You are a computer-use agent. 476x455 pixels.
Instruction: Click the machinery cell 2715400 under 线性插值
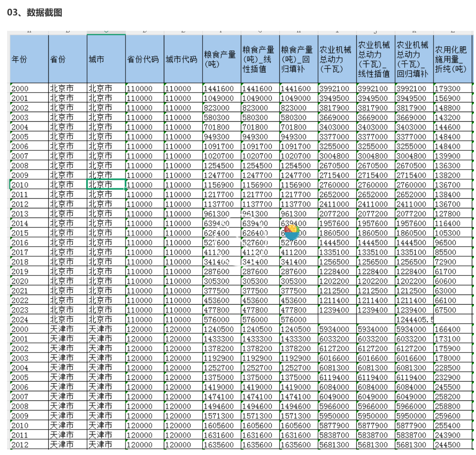point(376,175)
